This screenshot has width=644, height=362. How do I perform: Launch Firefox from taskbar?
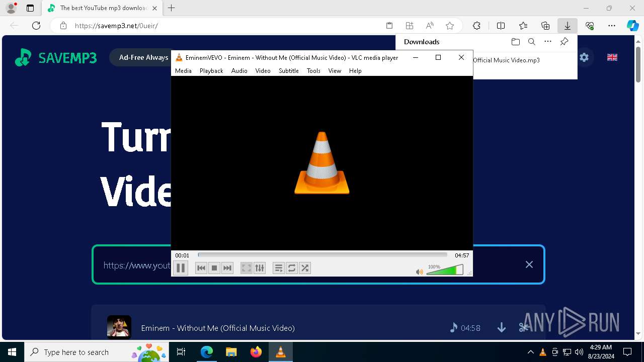(256, 352)
